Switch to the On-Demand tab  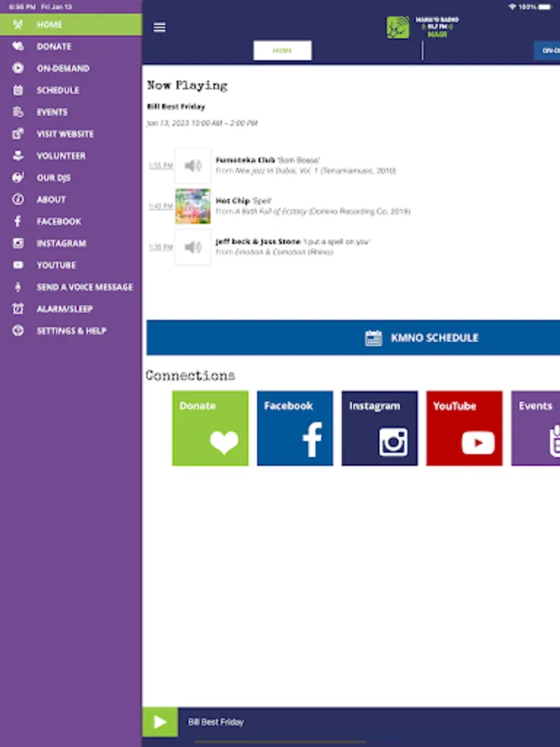(x=548, y=51)
